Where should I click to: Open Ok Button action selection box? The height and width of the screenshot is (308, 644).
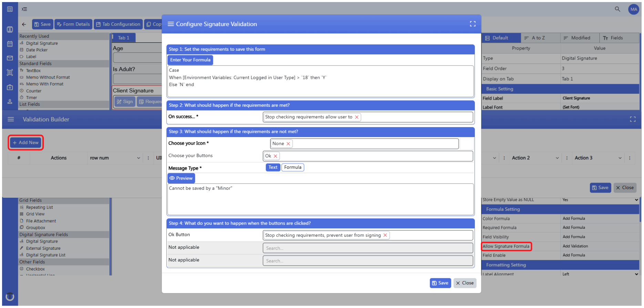click(x=368, y=235)
